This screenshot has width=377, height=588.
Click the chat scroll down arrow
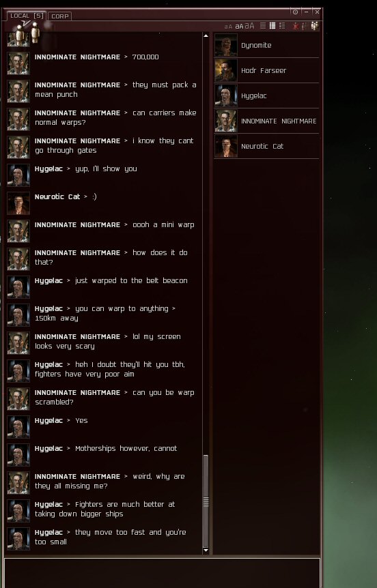click(x=206, y=550)
